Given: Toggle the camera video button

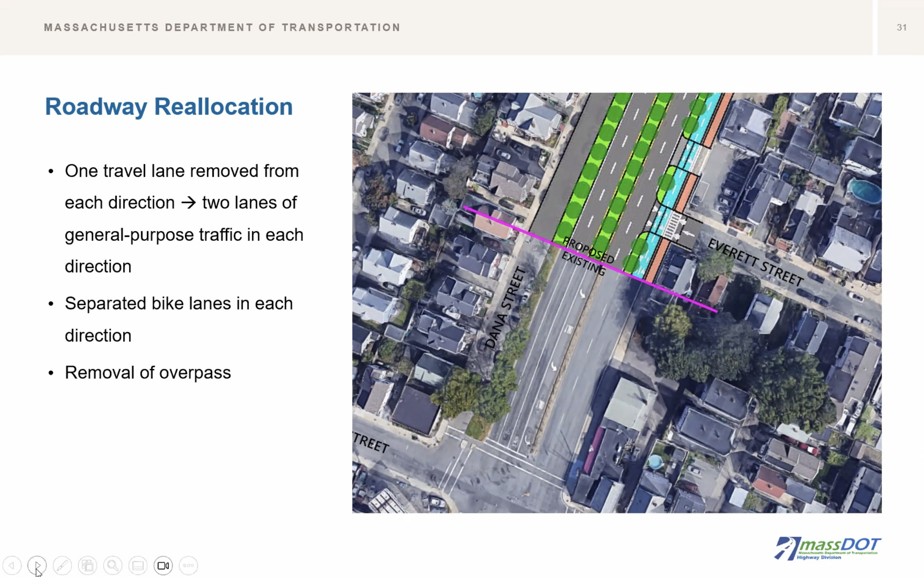Looking at the screenshot, I should 163,565.
